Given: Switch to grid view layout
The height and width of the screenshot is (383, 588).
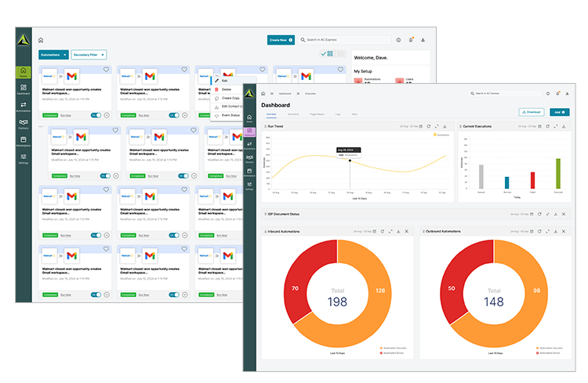Looking at the screenshot, I should coord(331,54).
